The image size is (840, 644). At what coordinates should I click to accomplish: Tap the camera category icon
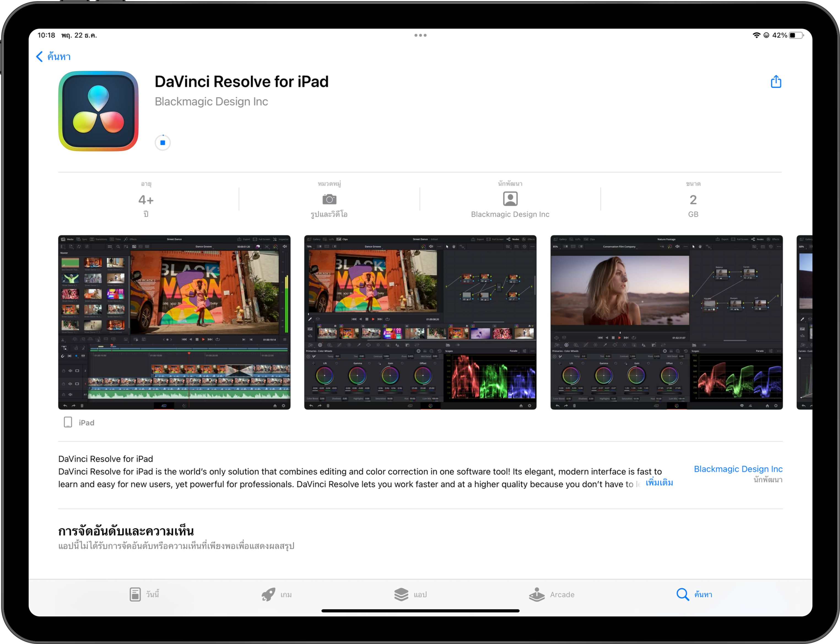pyautogui.click(x=329, y=199)
